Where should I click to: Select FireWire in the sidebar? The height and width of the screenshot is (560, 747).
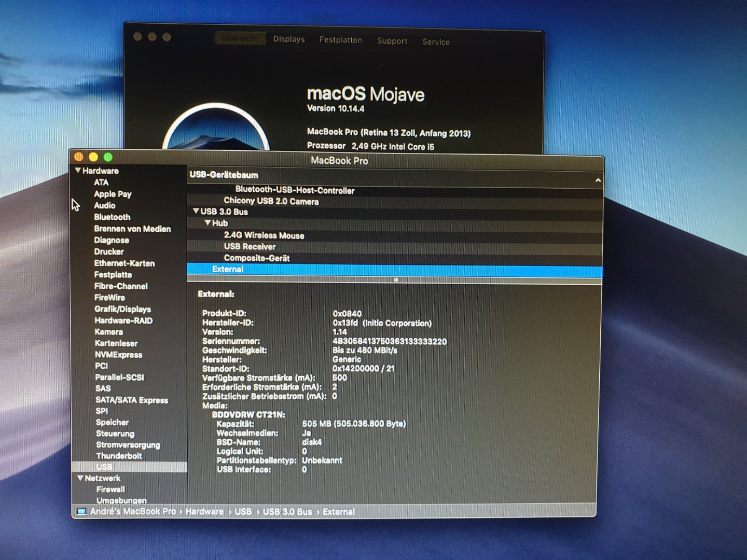pos(109,298)
